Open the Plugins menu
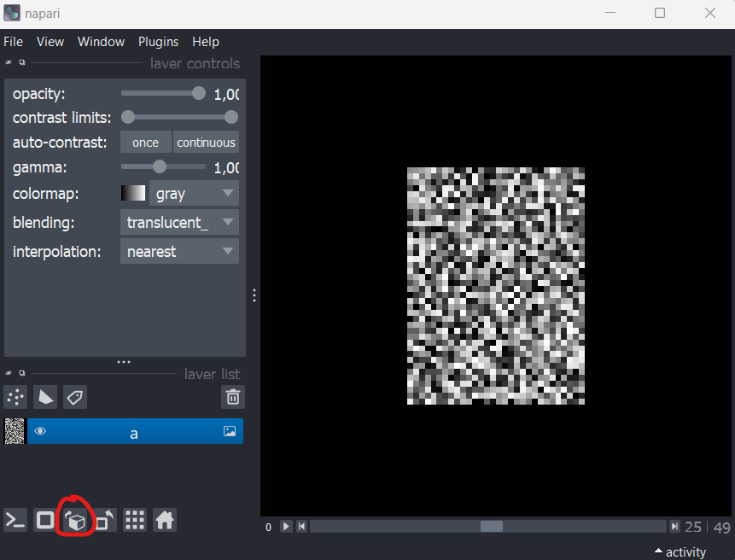735x560 pixels. point(158,41)
